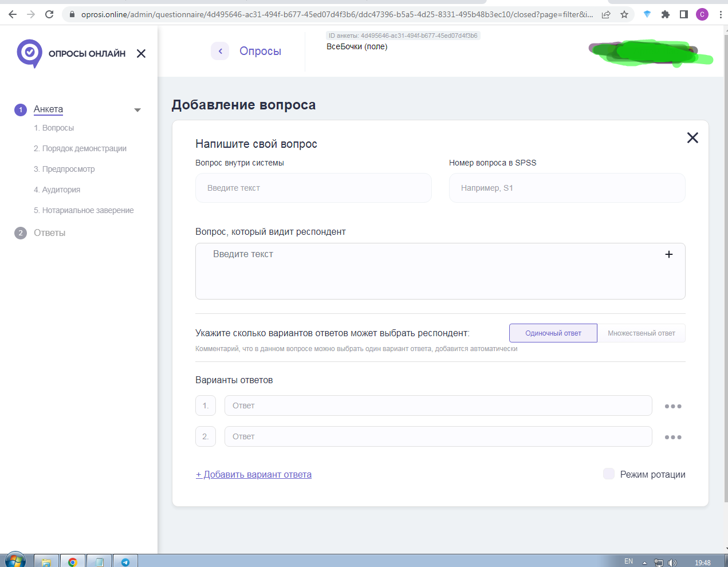The width and height of the screenshot is (728, 567).
Task: Show hidden tray icons arrow
Action: [645, 563]
